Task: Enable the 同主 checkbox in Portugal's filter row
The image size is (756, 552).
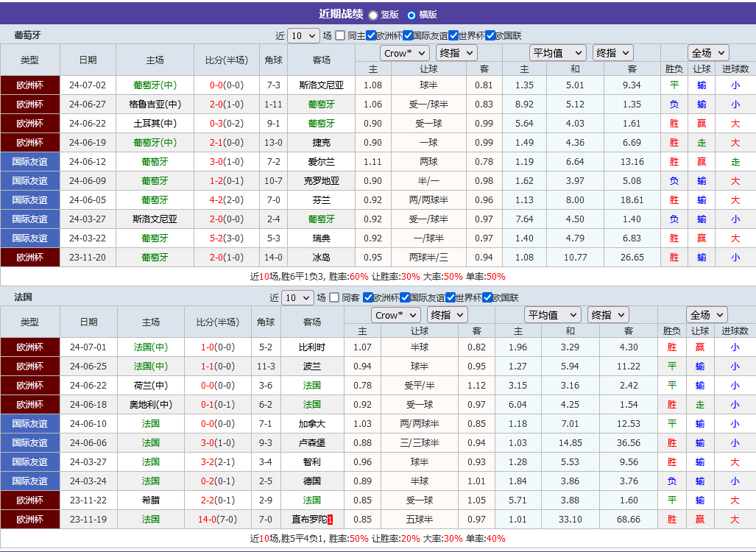Action: pyautogui.click(x=339, y=35)
